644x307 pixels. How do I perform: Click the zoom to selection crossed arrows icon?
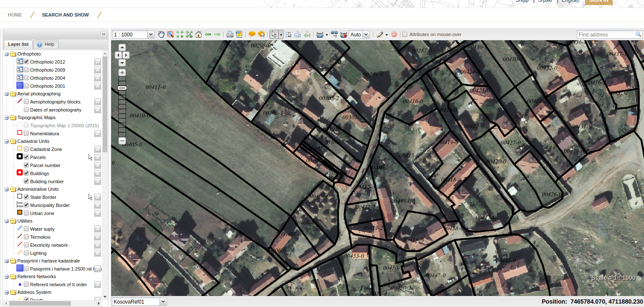click(189, 34)
